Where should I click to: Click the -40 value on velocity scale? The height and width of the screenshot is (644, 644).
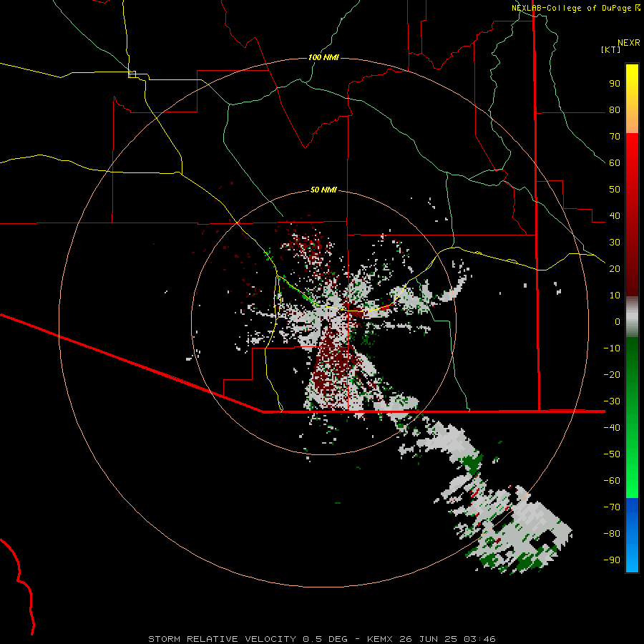(612, 428)
